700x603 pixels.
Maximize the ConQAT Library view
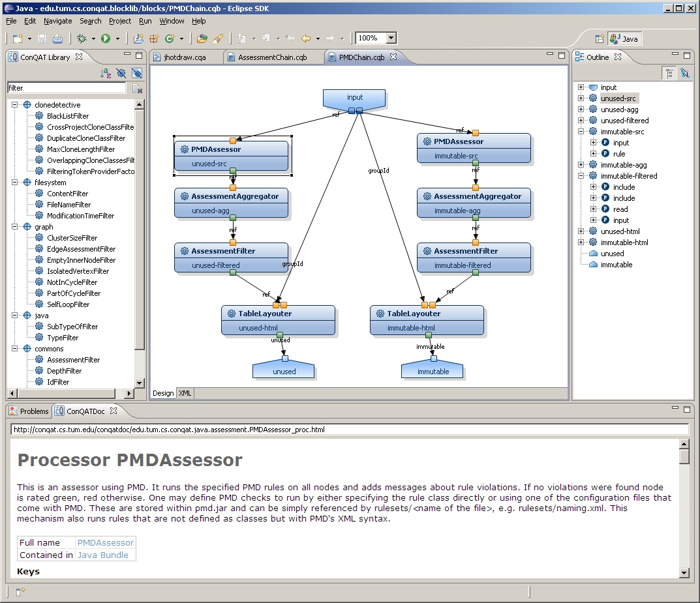[140, 55]
